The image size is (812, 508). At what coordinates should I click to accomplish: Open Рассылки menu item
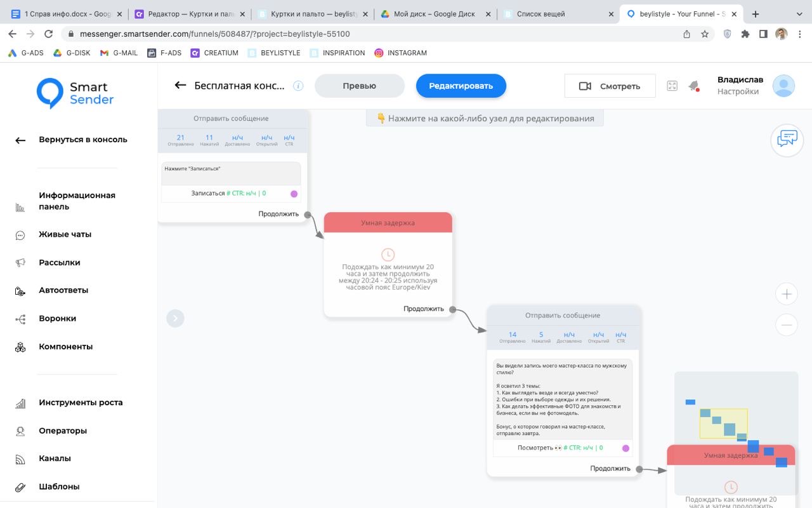click(59, 262)
